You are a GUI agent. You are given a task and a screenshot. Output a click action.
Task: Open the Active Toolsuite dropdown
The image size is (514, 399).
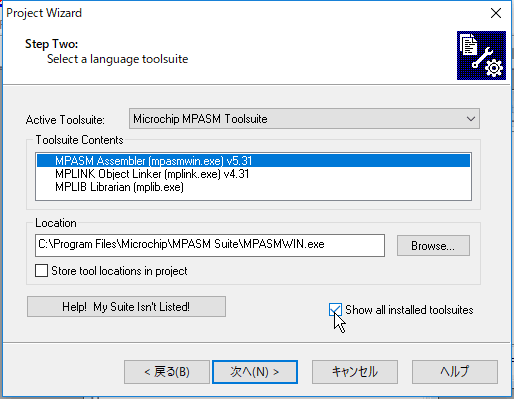pos(304,119)
